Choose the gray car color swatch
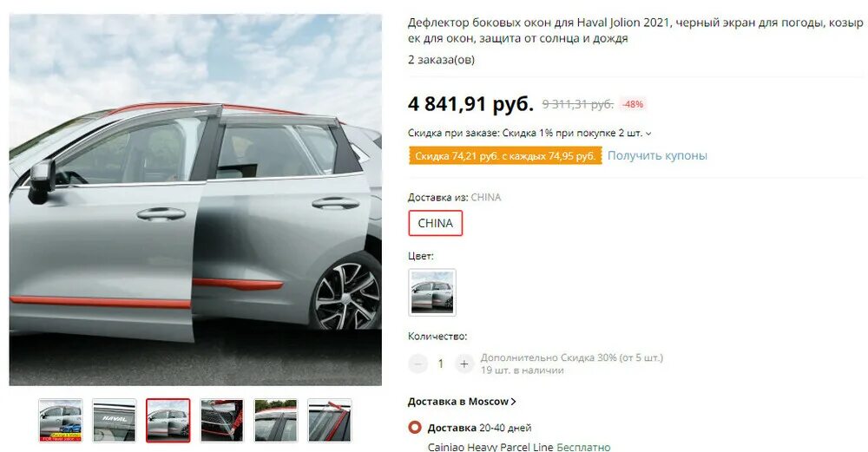The height and width of the screenshot is (452, 868). click(432, 292)
